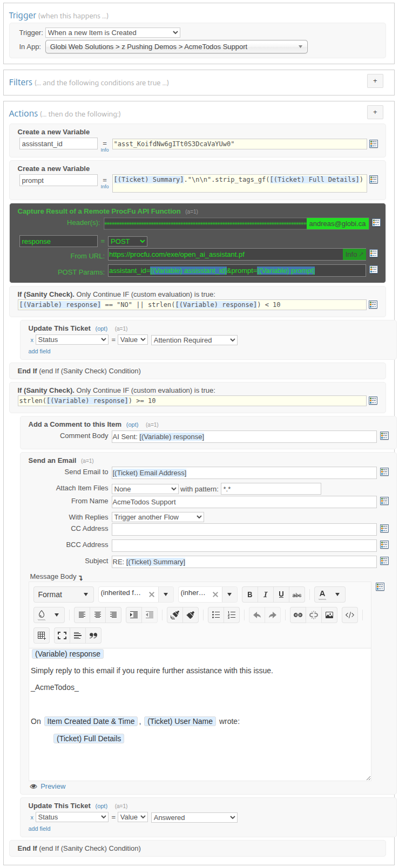
Task: Toggle fullscreen mode of the editor
Action: [62, 635]
